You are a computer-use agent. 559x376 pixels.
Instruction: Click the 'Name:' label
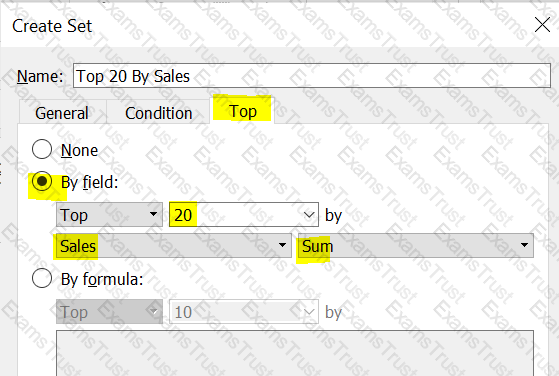coord(40,76)
